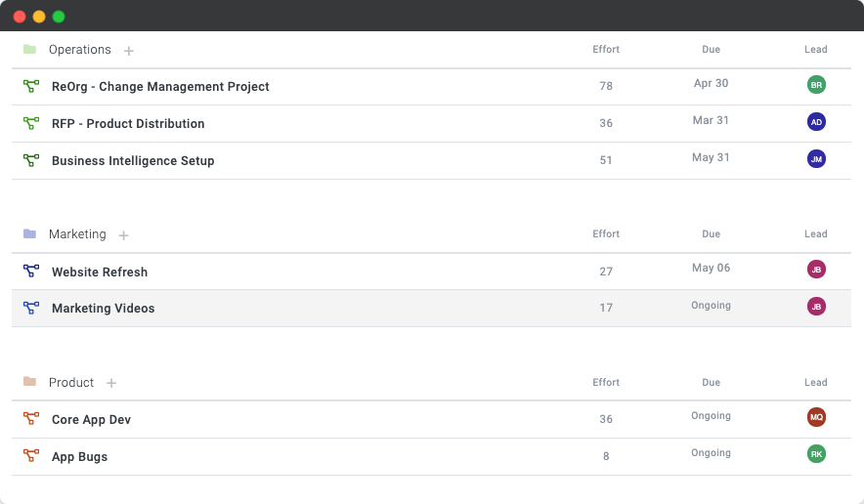
Task: Add a new project under Product
Action: (x=111, y=383)
